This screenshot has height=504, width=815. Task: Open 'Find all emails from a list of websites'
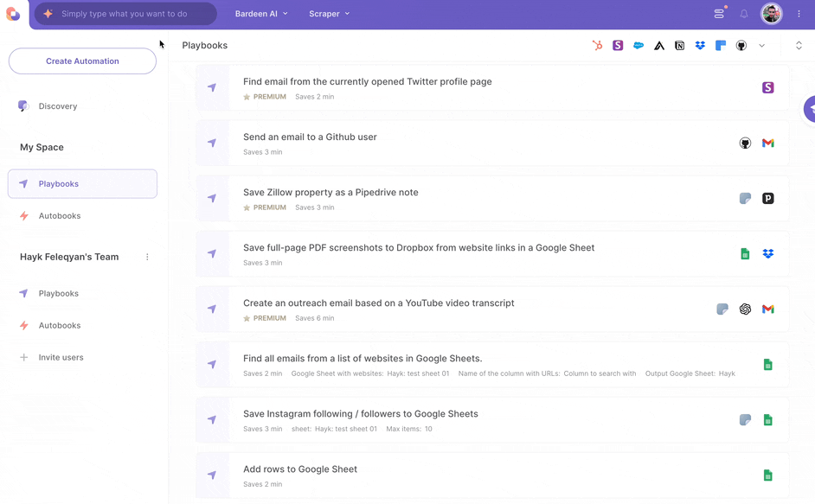363,359
